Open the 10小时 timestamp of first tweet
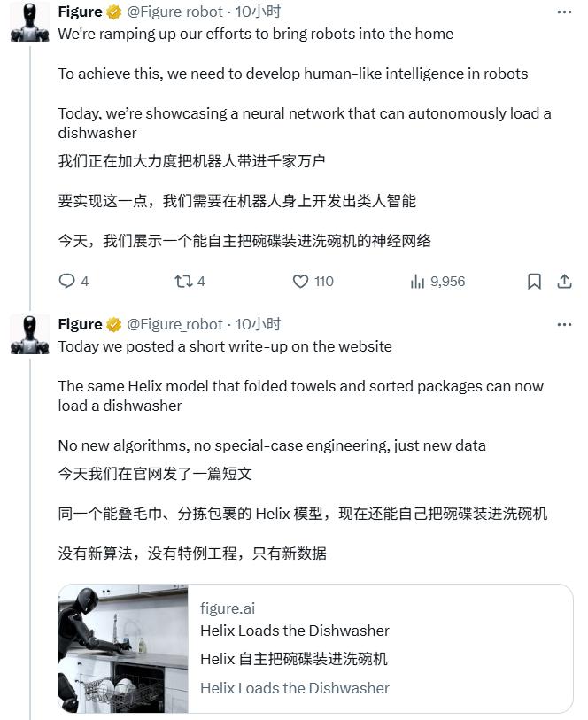This screenshot has width=588, height=720. click(258, 12)
